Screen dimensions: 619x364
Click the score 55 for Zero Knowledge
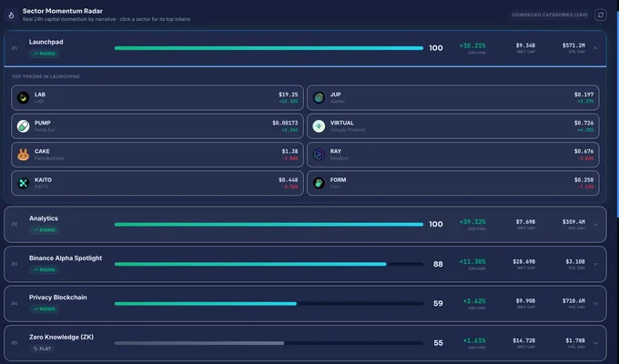coord(438,343)
